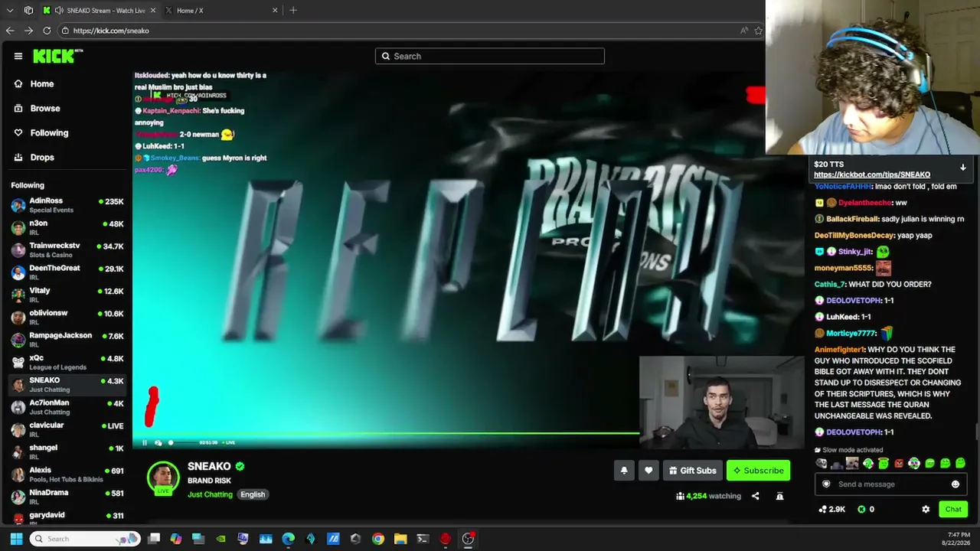
Task: Open the Copilot icon on the taskbar
Action: tap(176, 539)
